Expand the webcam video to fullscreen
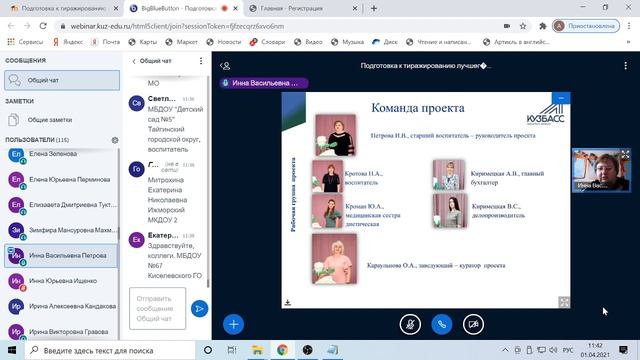The height and width of the screenshot is (360, 640). tap(625, 154)
